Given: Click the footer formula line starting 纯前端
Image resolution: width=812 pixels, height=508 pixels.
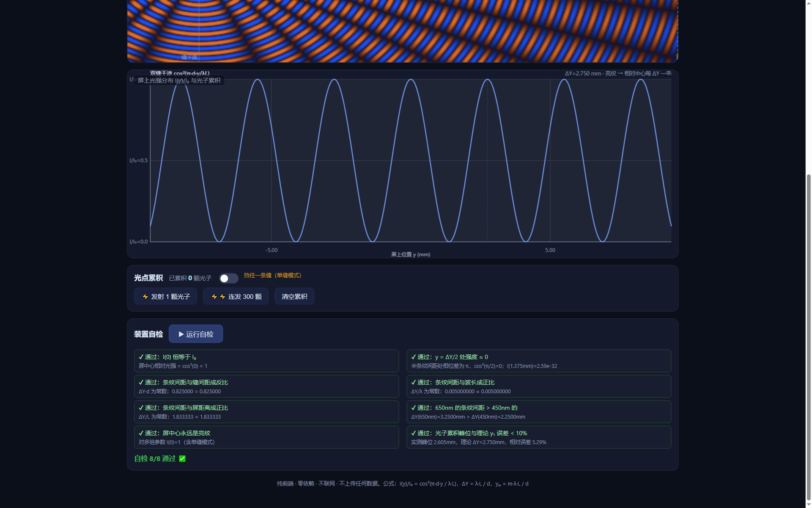Looking at the screenshot, I should pos(403,483).
